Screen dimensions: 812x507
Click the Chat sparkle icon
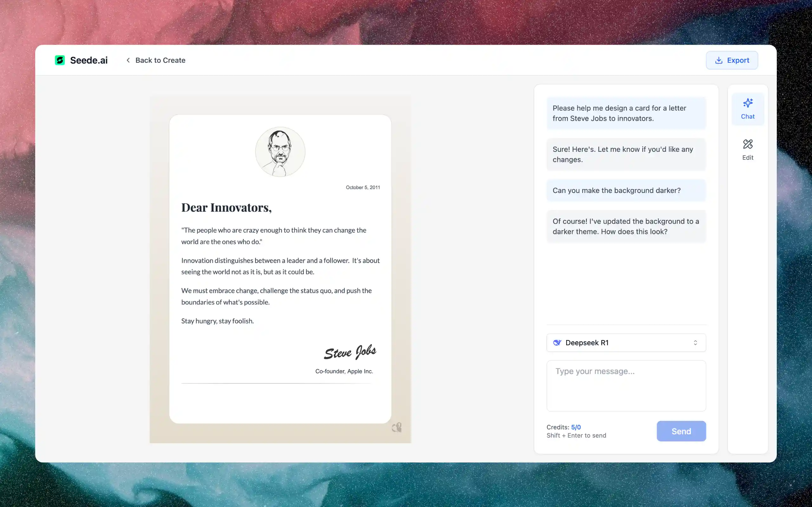pyautogui.click(x=748, y=103)
